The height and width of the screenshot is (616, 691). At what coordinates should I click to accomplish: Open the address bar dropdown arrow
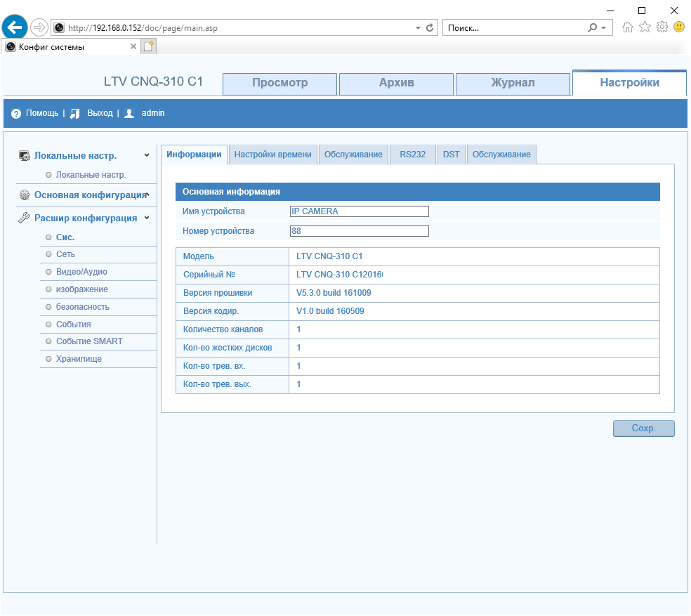click(x=418, y=28)
